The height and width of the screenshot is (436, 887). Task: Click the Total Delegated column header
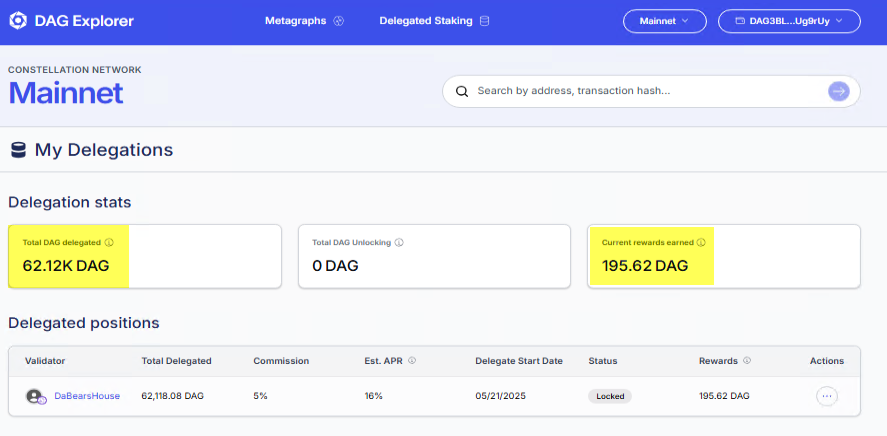tap(176, 361)
